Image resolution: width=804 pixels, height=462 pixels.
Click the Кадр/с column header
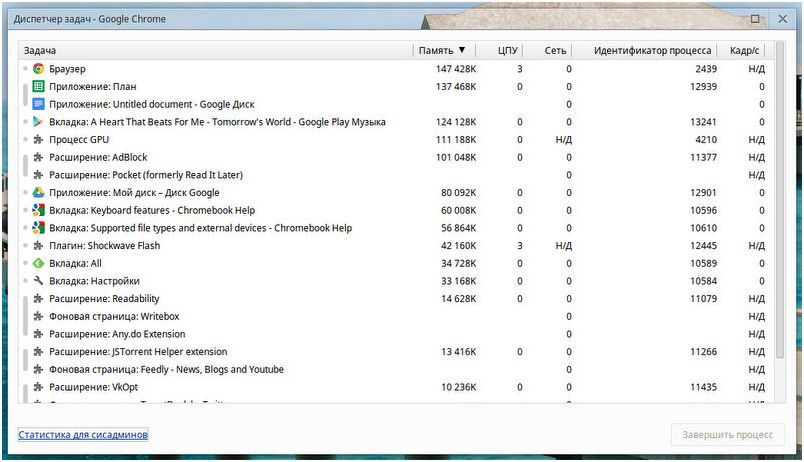(745, 50)
